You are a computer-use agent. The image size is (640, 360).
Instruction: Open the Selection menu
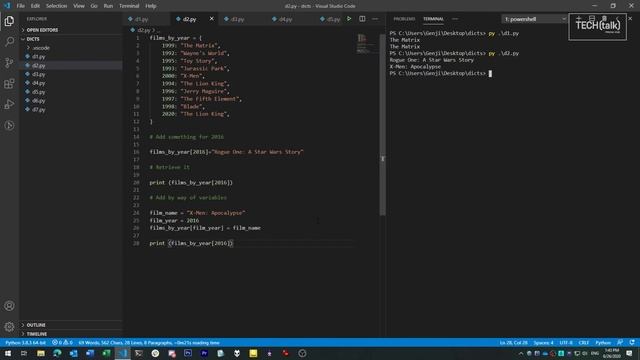pos(56,6)
